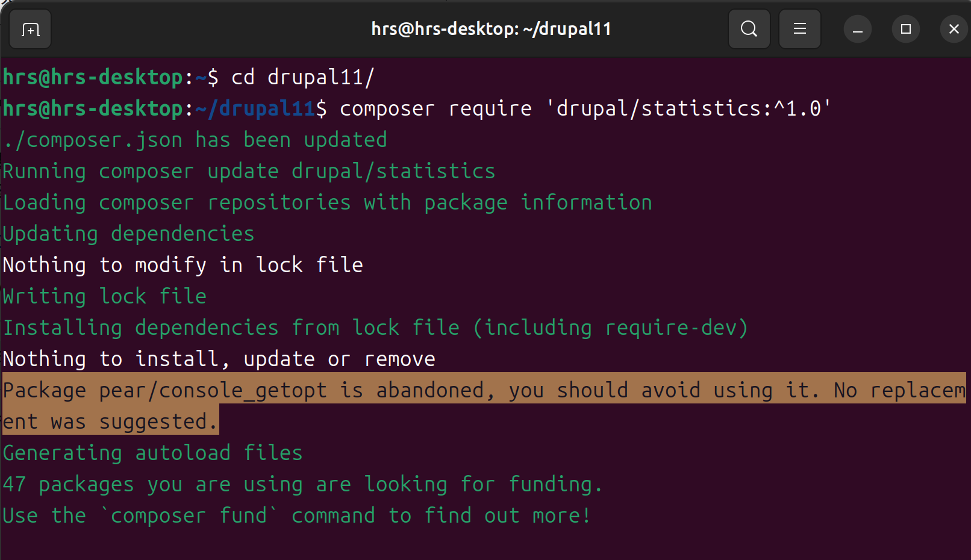Click 'Nothing to install, update or remove'

(x=219, y=359)
